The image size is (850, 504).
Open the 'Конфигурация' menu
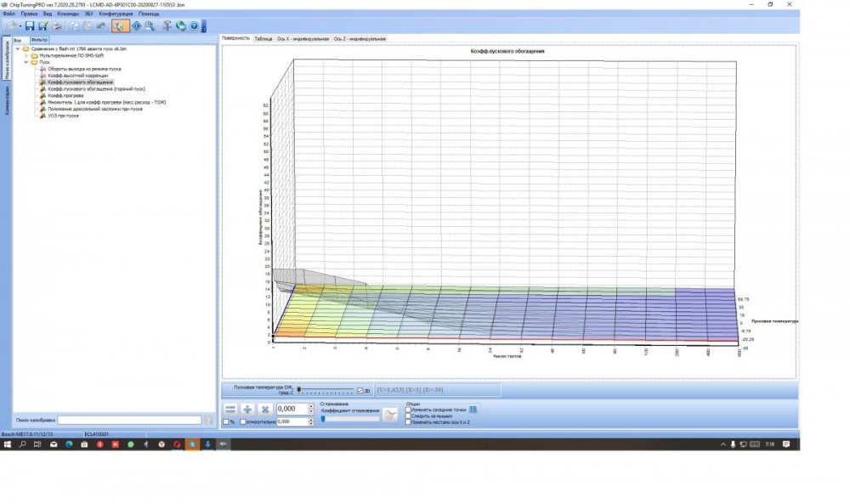[x=115, y=14]
